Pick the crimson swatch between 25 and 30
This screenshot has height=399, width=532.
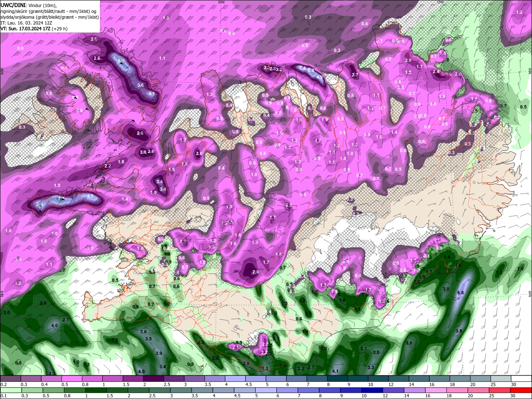(x=500, y=390)
